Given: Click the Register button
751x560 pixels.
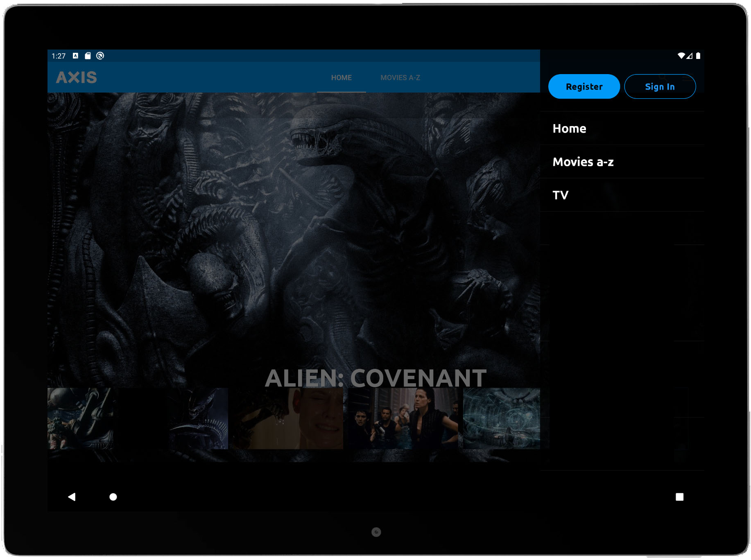Looking at the screenshot, I should (x=584, y=86).
